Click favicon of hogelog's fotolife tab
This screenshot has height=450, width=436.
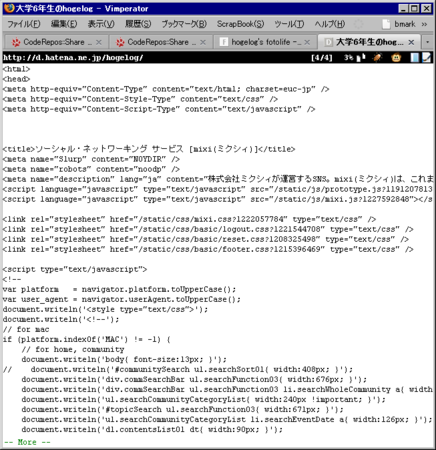tap(224, 42)
